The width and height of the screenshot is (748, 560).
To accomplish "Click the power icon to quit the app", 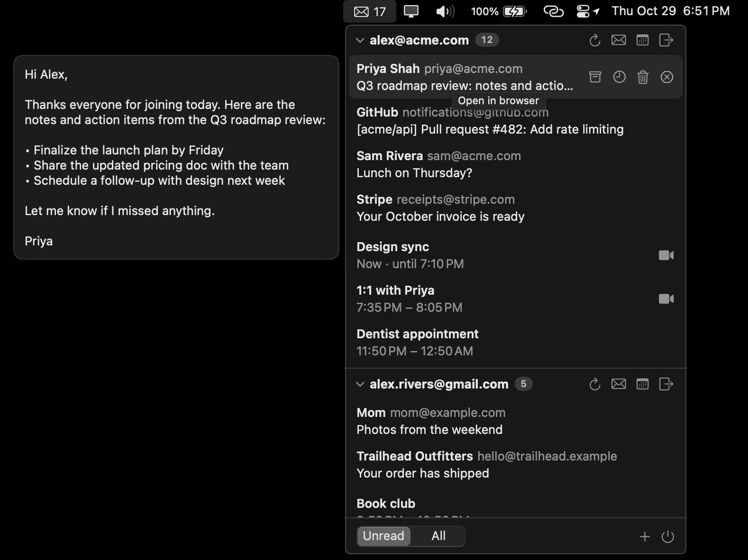I will 668,536.
